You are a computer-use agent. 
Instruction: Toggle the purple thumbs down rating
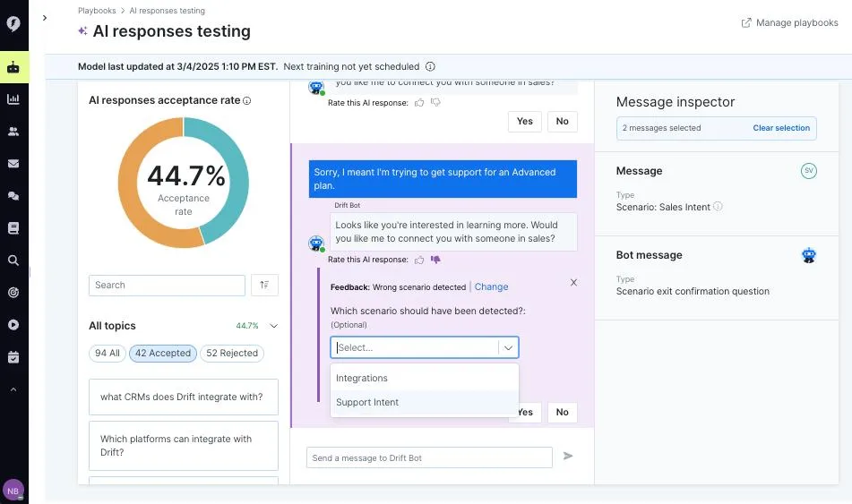click(x=435, y=260)
